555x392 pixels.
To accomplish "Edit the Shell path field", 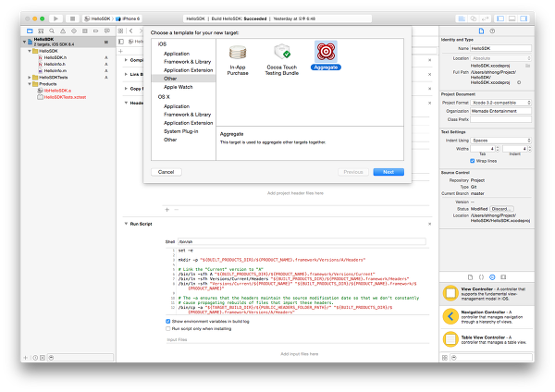I will [x=302, y=242].
